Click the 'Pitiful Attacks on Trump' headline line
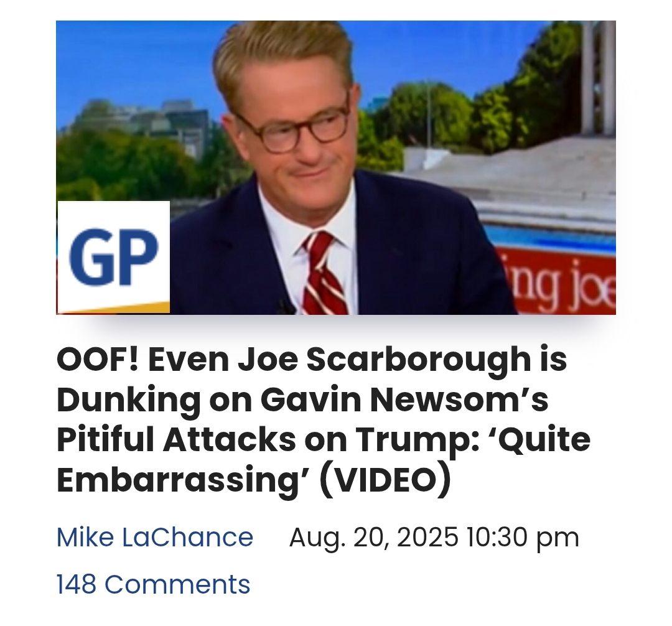The width and height of the screenshot is (672, 626). 267,439
